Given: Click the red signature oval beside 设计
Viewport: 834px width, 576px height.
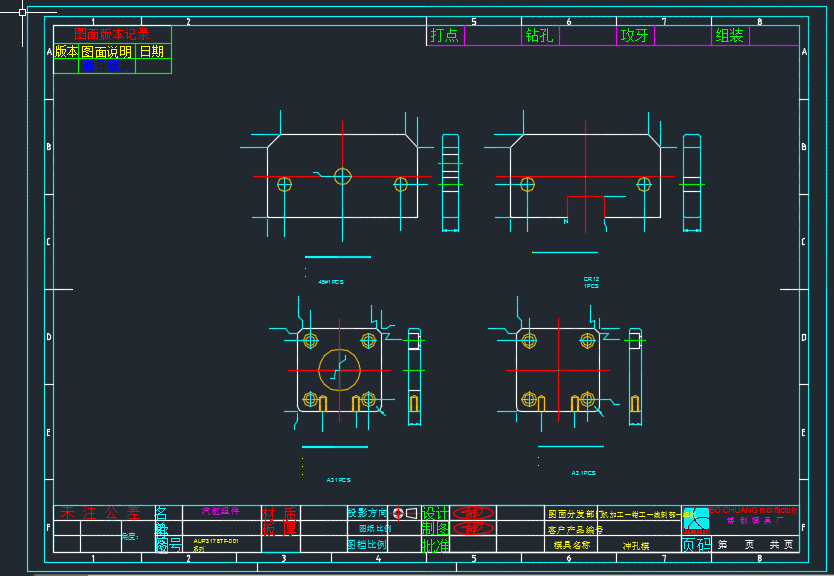Looking at the screenshot, I should point(473,513).
